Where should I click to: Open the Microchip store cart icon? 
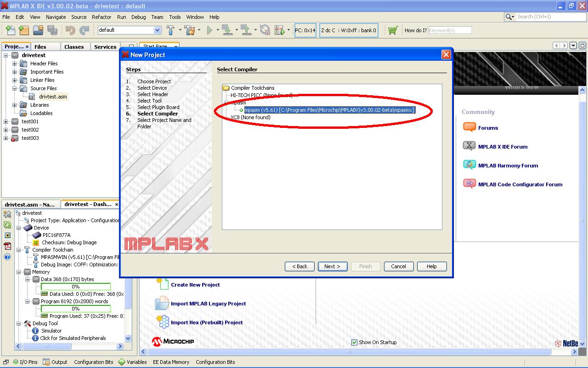(392, 30)
